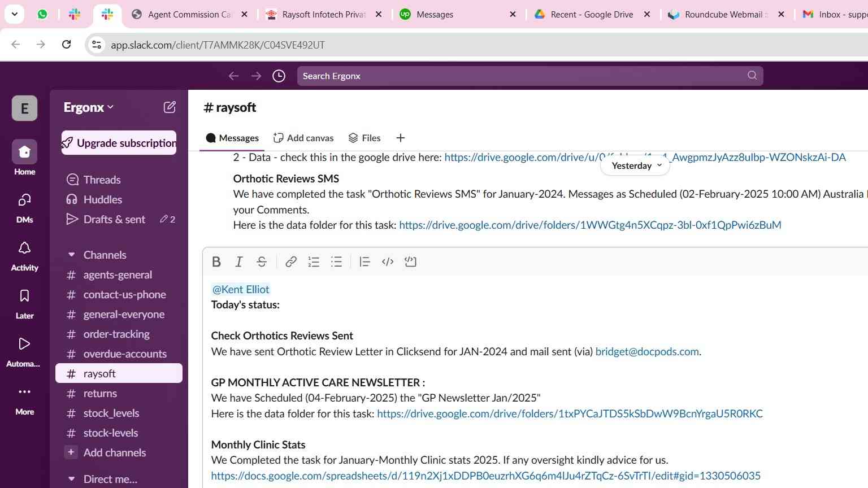The image size is (868, 488).
Task: Click the Ergonx workspace avatar E
Action: 24,108
